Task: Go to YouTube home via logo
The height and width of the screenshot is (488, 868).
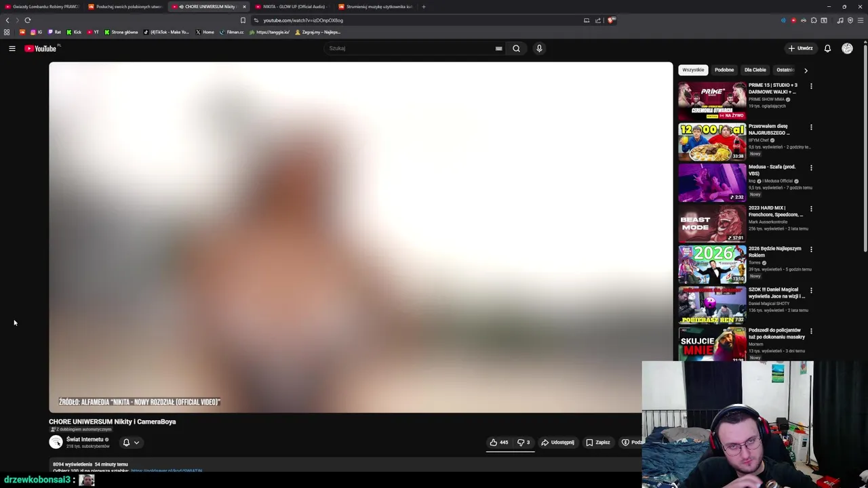Action: coord(42,48)
